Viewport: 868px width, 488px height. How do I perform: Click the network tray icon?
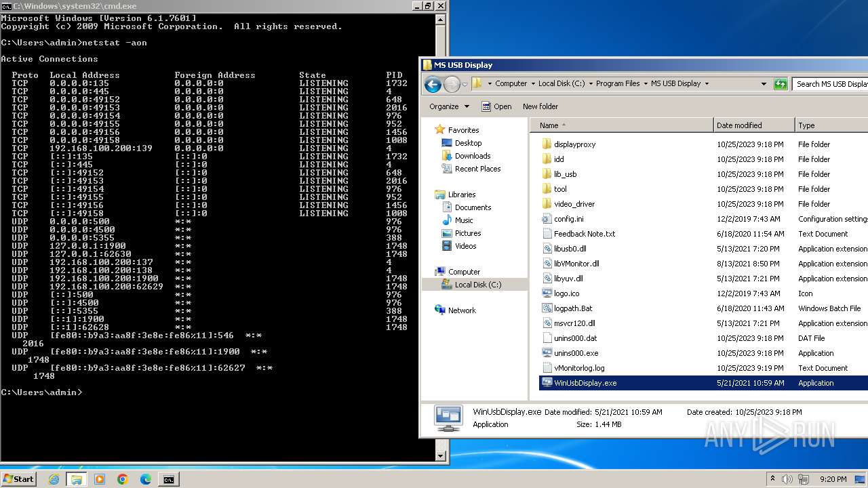(804, 479)
